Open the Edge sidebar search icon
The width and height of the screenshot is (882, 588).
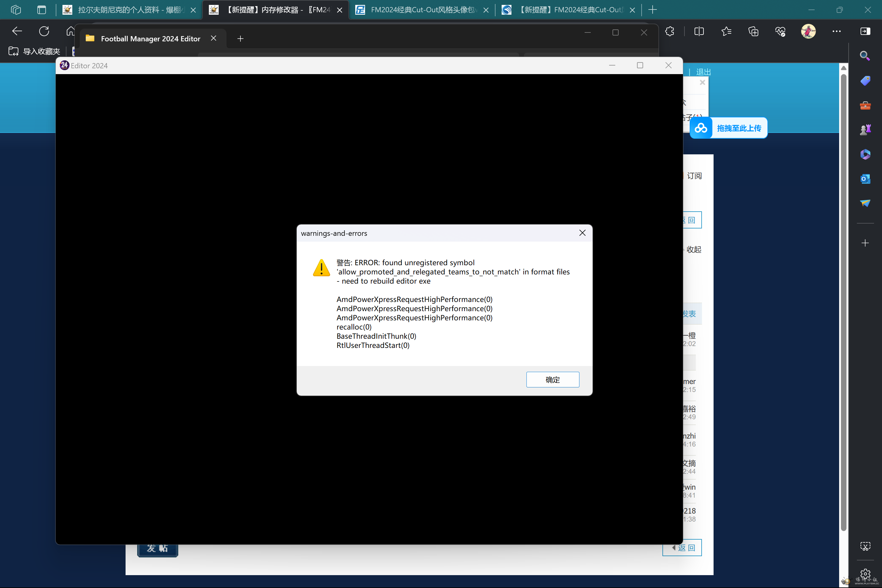pyautogui.click(x=865, y=56)
